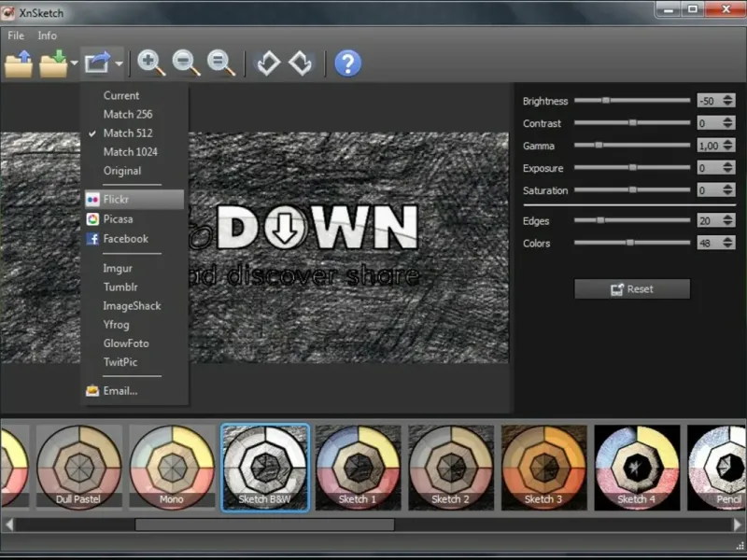
Task: Click the open image folder icon
Action: click(x=19, y=63)
